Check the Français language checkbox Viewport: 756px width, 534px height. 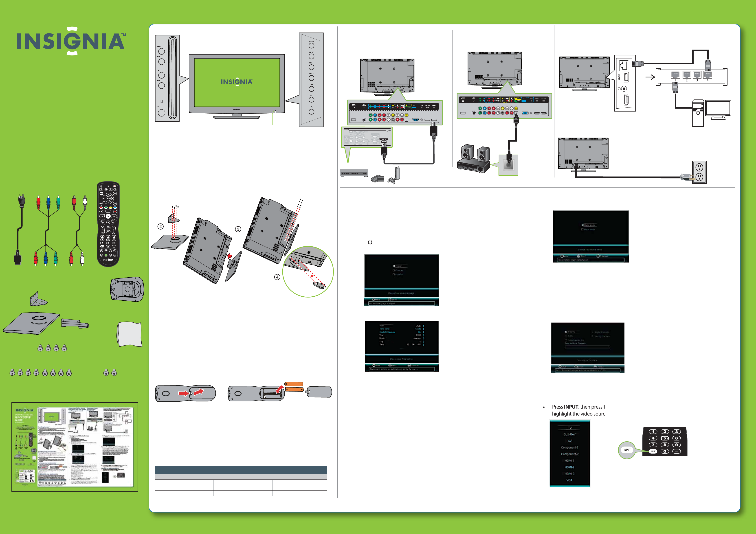click(393, 270)
